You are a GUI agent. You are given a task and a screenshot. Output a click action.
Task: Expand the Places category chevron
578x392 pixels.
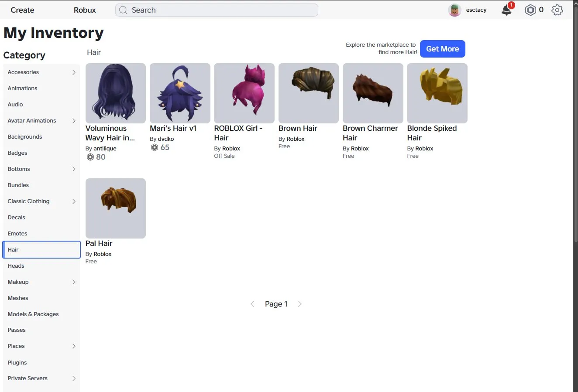click(x=74, y=346)
